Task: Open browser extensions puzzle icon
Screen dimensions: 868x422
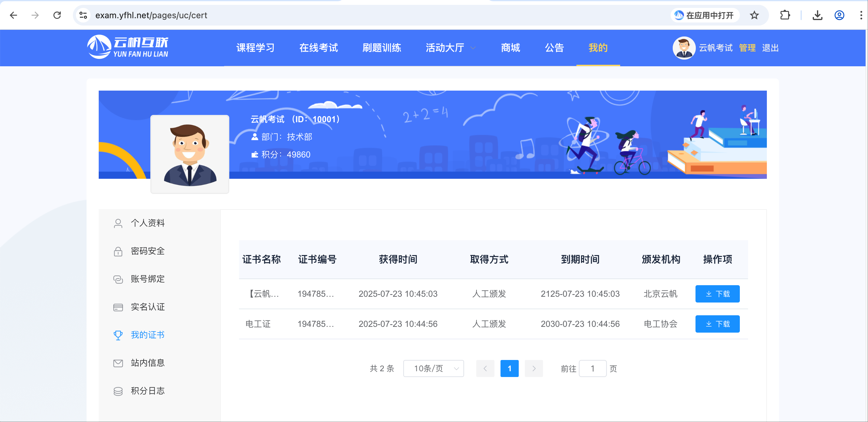Action: tap(785, 15)
